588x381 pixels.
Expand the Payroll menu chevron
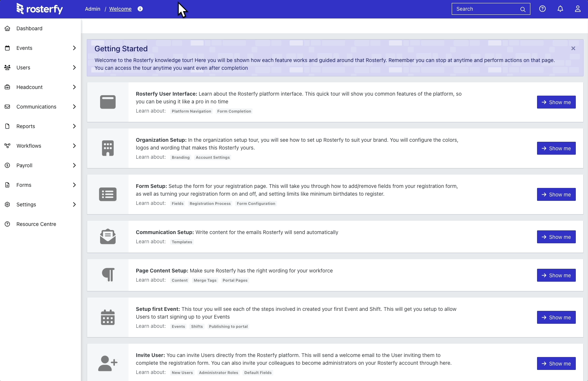74,165
